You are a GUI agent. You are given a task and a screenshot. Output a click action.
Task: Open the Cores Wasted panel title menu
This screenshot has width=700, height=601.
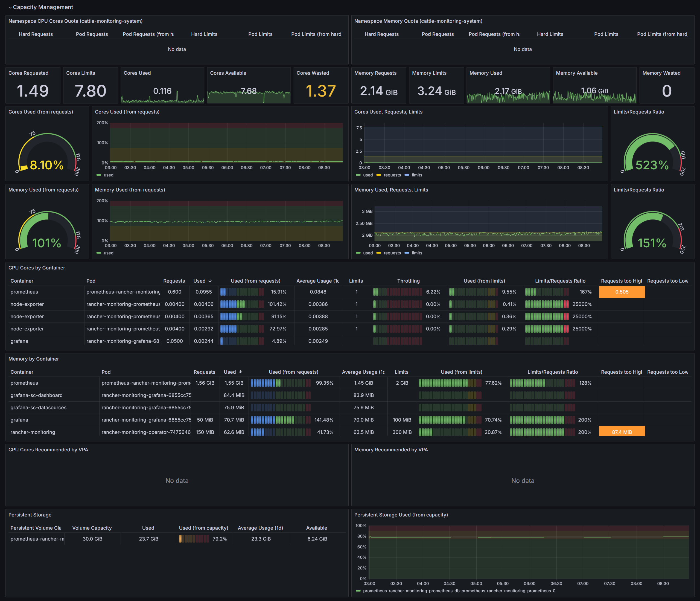313,73
